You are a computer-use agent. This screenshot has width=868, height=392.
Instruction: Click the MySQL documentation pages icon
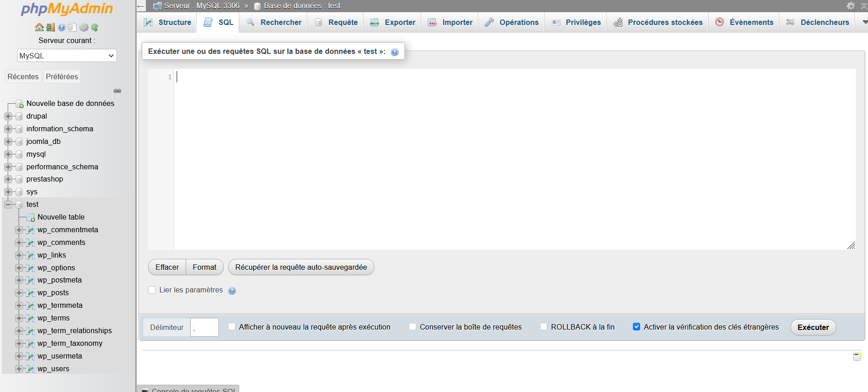pos(72,27)
